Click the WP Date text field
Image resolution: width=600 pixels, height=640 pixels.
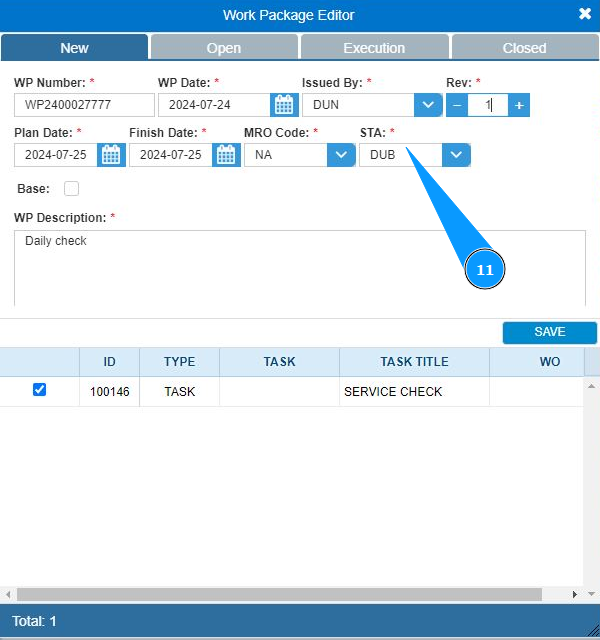point(214,105)
